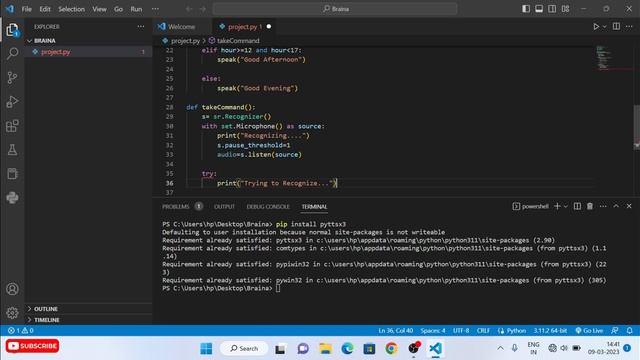Change encoding via UTF-8 status item
Screen dimensions: 640x360
(461, 331)
